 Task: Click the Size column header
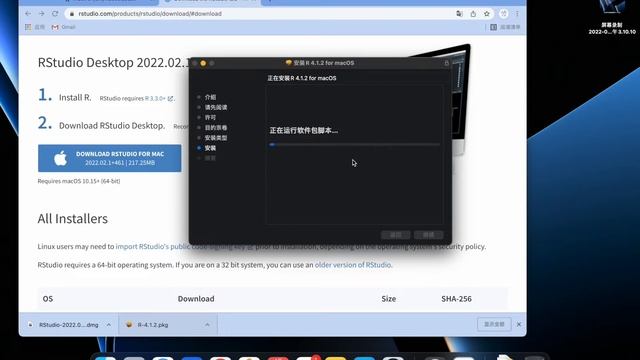click(x=389, y=299)
